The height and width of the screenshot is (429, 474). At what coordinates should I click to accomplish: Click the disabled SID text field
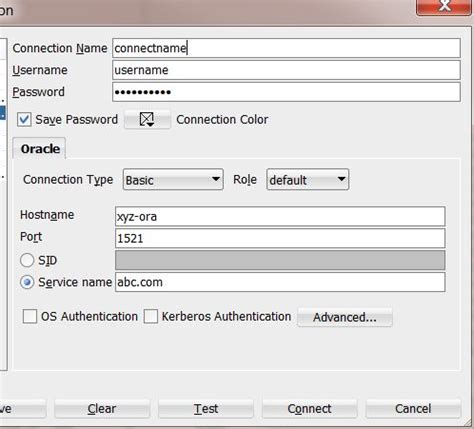[x=280, y=260]
